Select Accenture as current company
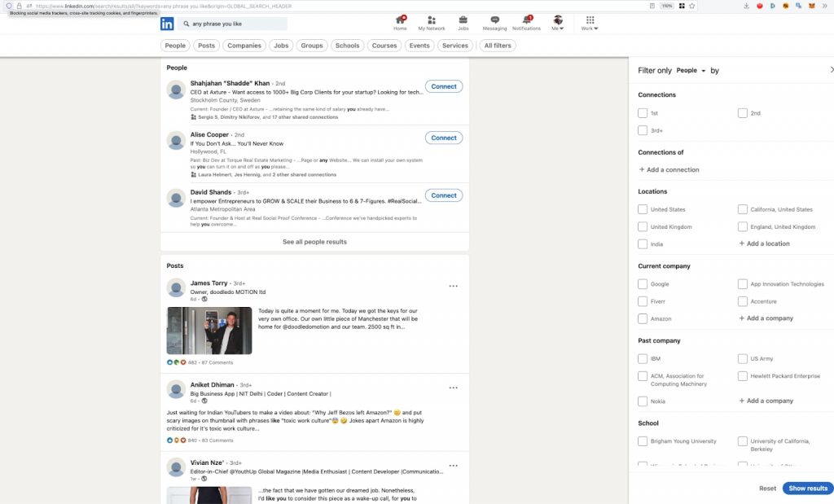The height and width of the screenshot is (504, 834). [x=743, y=301]
